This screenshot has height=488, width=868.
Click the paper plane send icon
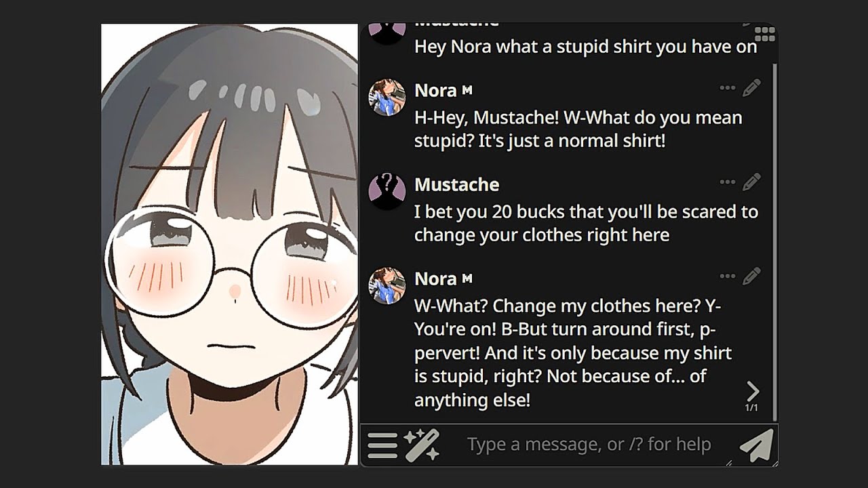(x=756, y=445)
